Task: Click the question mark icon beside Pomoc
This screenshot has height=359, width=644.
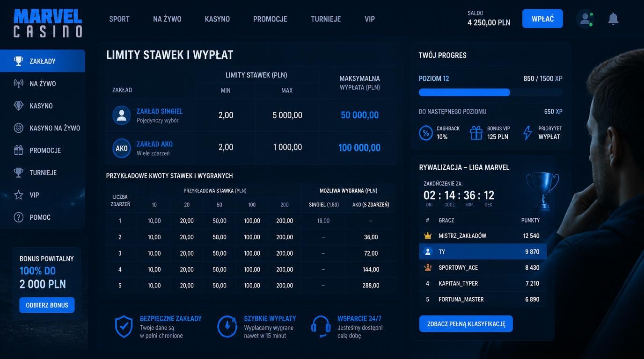Action: [x=19, y=217]
